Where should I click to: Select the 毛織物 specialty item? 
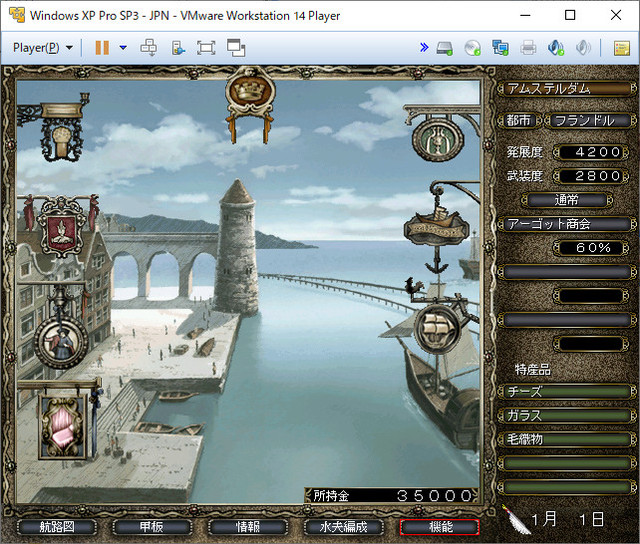567,440
